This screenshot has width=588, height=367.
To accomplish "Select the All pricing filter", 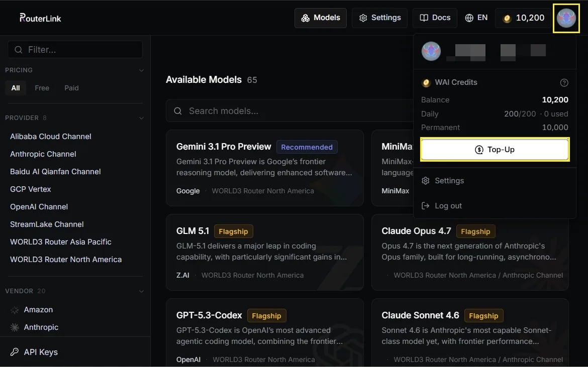I will click(x=16, y=88).
